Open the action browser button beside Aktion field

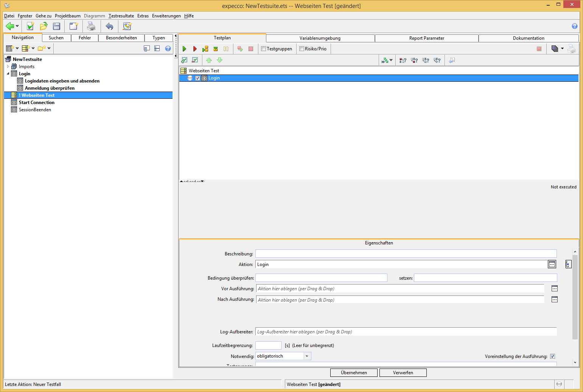[x=552, y=264]
